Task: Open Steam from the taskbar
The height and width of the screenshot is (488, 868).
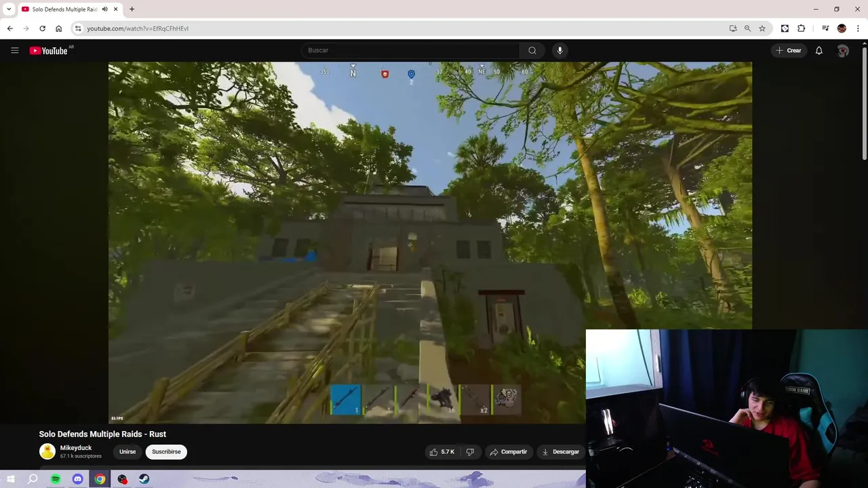Action: click(144, 479)
